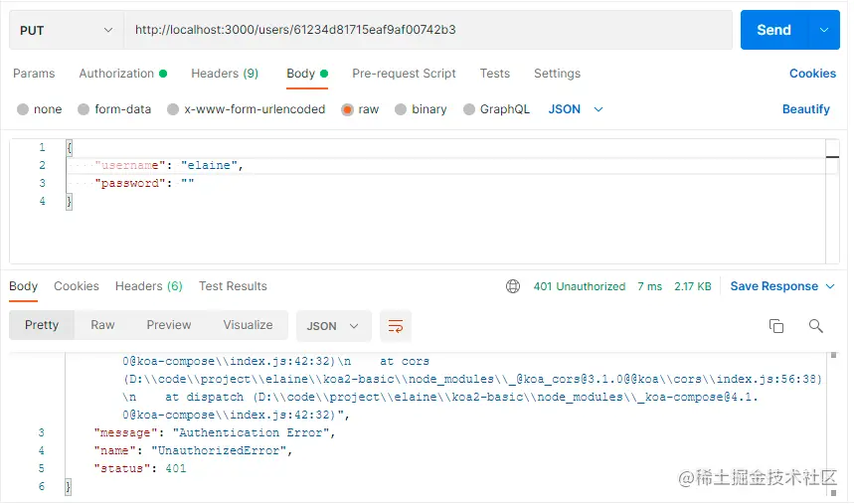This screenshot has width=854, height=504.
Task: Open the Cookies link beside the request tabs
Action: (812, 74)
